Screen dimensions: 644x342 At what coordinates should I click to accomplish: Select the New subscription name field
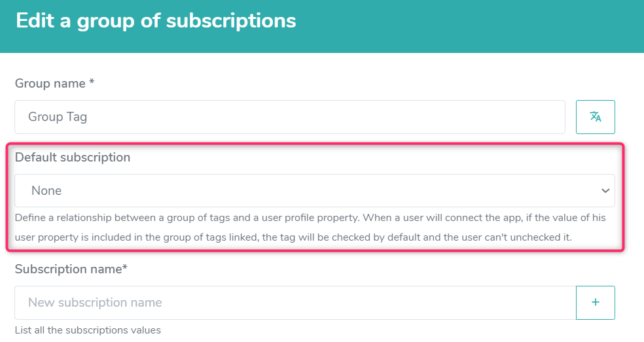(x=295, y=303)
